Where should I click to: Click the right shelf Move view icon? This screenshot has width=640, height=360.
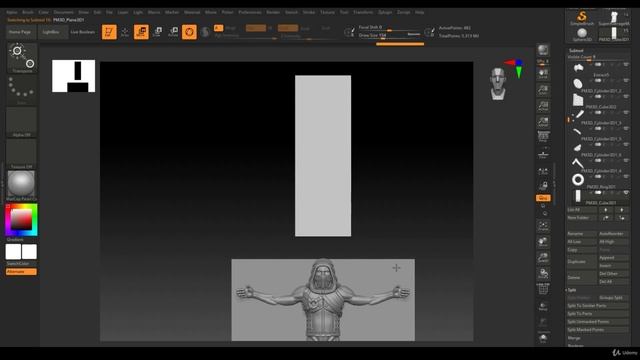tap(543, 242)
